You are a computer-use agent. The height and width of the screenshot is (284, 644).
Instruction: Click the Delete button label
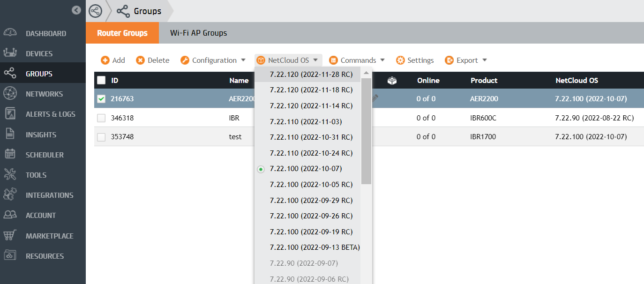(x=158, y=60)
